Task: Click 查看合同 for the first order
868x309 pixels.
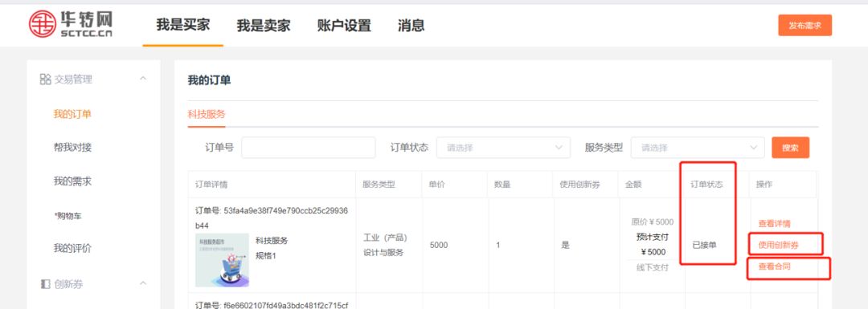Action: coord(775,266)
